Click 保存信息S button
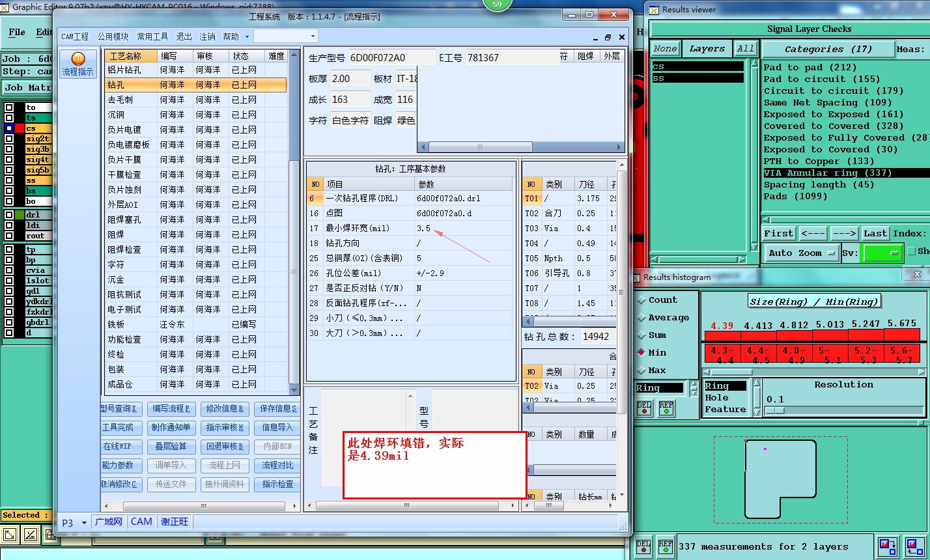The height and width of the screenshot is (560, 930). coord(278,409)
